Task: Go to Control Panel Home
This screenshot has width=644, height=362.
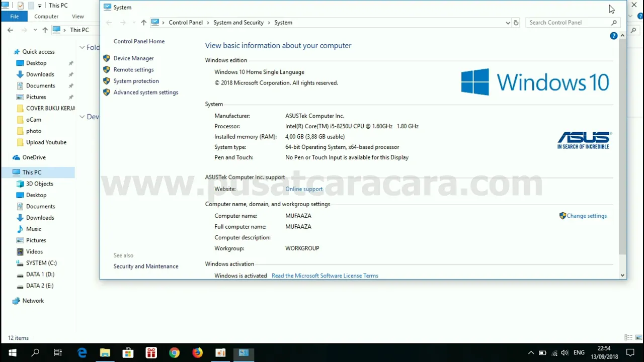Action: [x=139, y=41]
